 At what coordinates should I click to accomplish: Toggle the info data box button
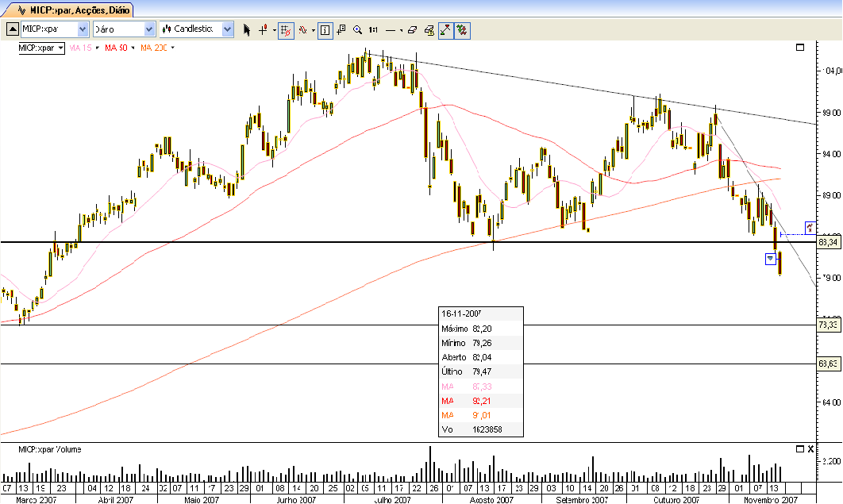(325, 30)
